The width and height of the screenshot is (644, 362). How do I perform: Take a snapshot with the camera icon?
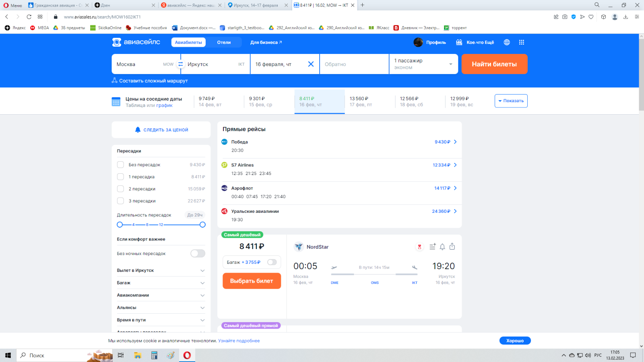tap(565, 17)
